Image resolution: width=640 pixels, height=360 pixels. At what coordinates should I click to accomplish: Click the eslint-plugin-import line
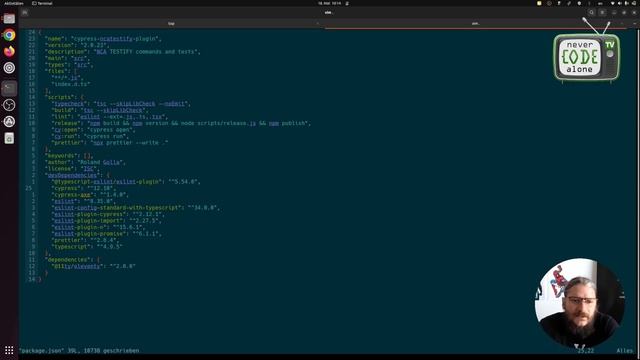click(106, 221)
